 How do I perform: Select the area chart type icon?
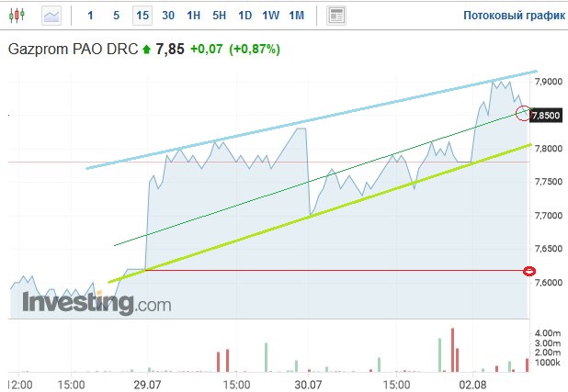click(x=51, y=16)
